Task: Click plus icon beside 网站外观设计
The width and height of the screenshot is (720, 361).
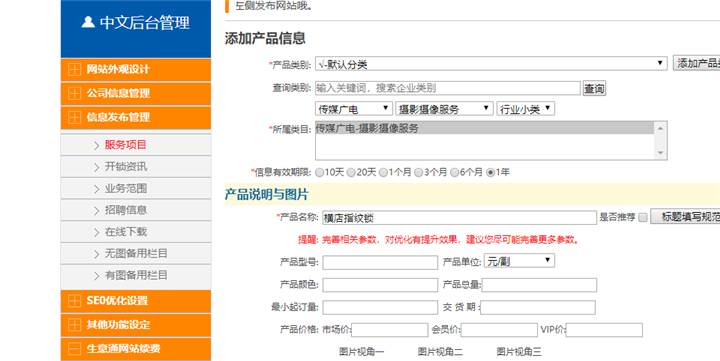Action: coord(74,69)
